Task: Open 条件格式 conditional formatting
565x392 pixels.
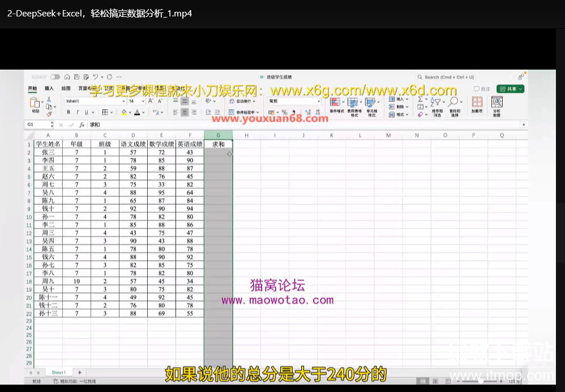Action: point(337,105)
